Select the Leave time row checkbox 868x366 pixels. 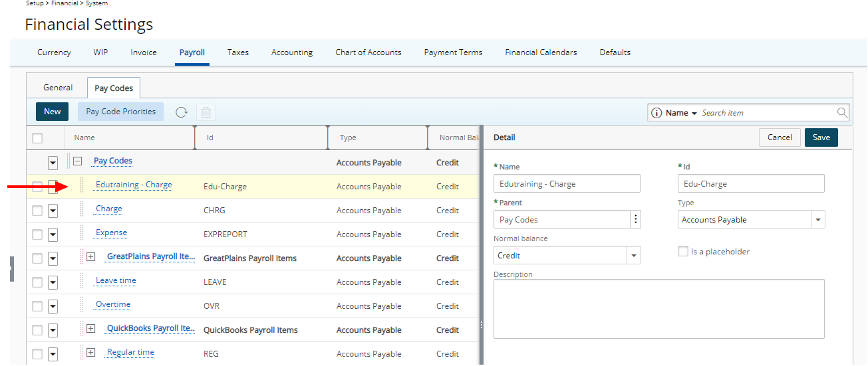pos(37,282)
